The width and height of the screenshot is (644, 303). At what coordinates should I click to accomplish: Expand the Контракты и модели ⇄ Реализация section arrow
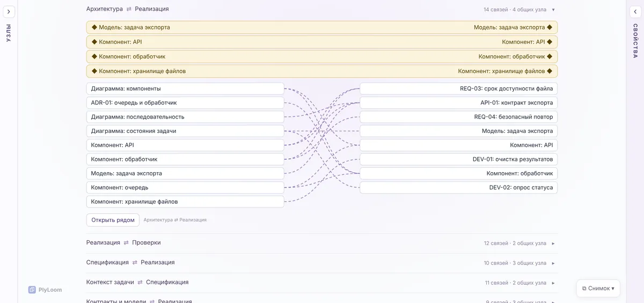(x=553, y=301)
